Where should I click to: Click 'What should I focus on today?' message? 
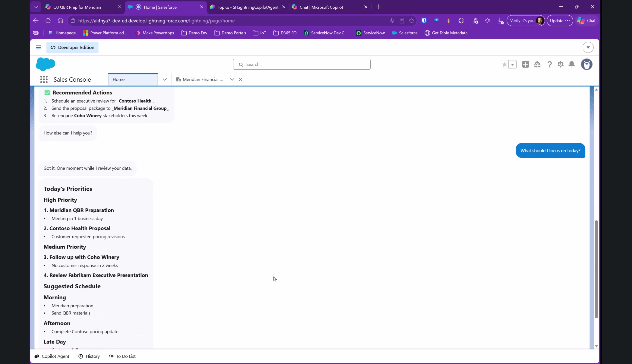[x=550, y=150]
